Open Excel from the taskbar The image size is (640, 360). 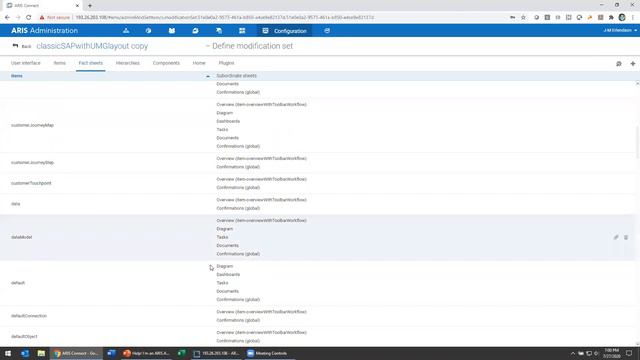pyautogui.click(x=182, y=353)
